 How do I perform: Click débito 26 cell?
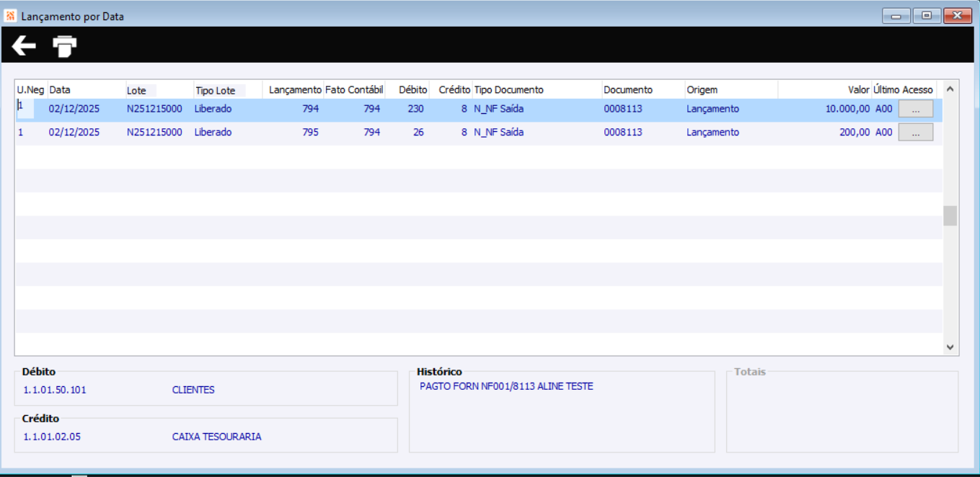[x=418, y=133]
